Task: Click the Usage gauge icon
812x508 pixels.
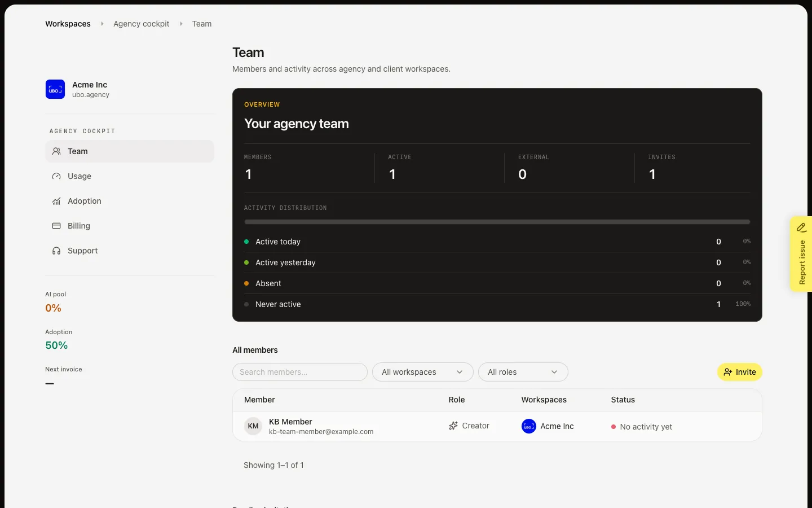Action: [x=56, y=176]
